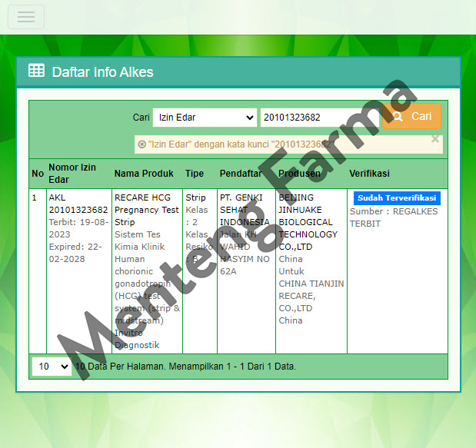Click the BEIJING JINHUAKE BIOLOGICAL TECHNOLOGY producer
Viewport: 476px width, 448px height.
coord(308,222)
